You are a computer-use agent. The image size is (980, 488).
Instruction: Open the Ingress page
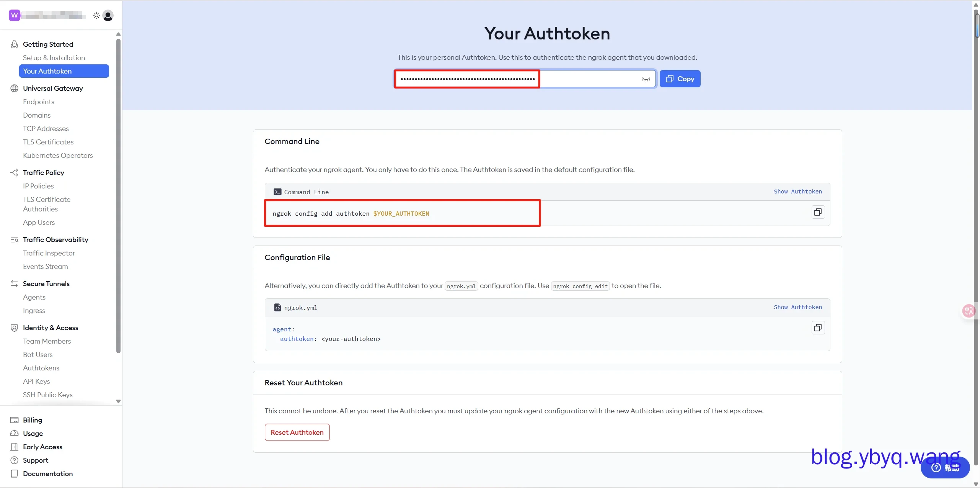34,310
